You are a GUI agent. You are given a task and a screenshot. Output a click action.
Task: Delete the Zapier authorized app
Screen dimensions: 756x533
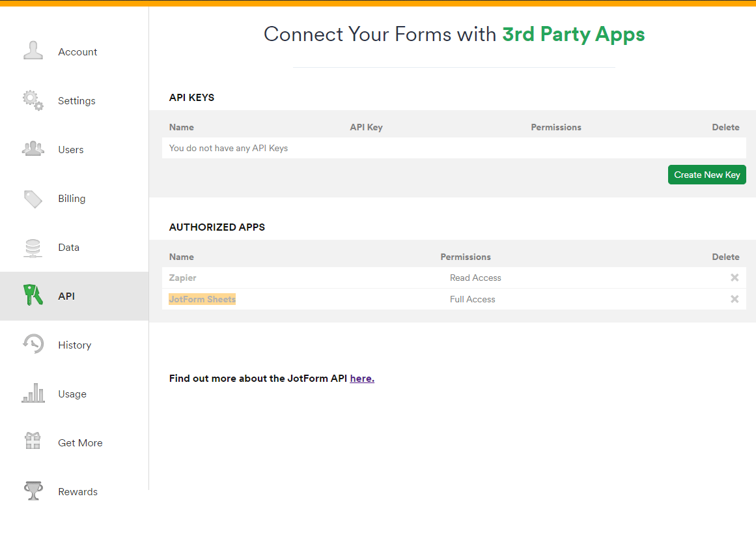tap(735, 277)
